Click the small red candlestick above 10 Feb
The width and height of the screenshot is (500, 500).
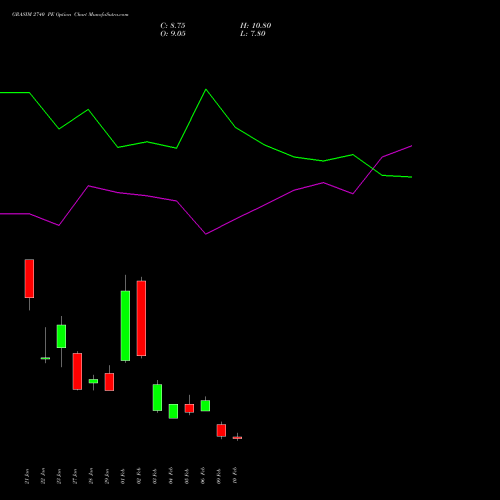[237, 438]
